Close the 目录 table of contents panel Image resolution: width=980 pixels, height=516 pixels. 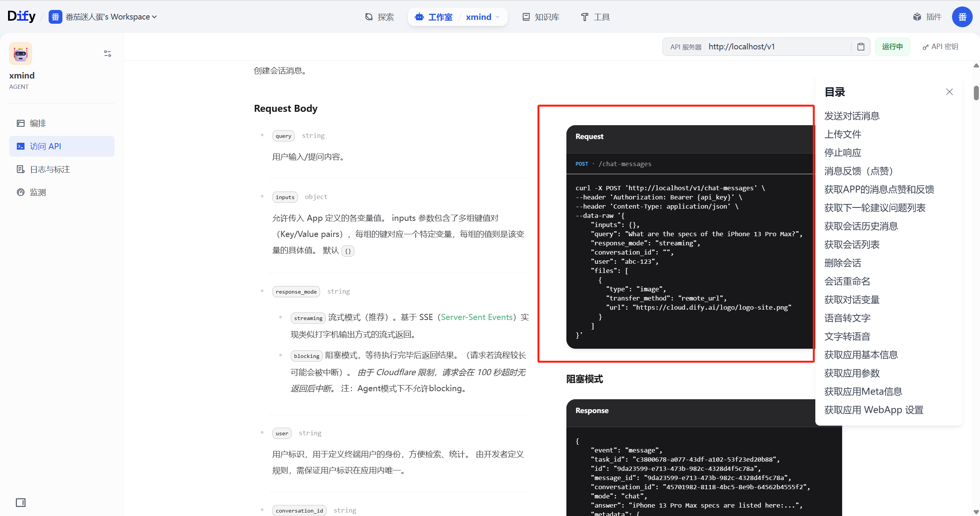coord(949,92)
